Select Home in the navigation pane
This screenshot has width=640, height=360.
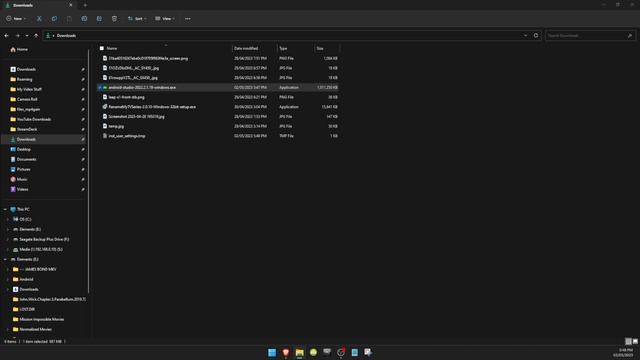point(19,49)
